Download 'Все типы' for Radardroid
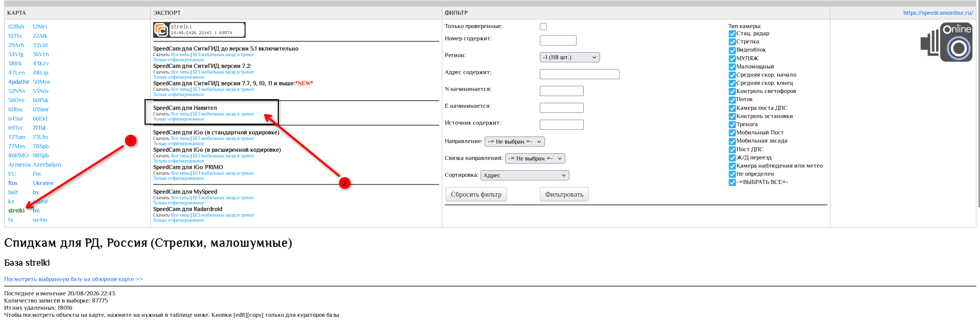The width and height of the screenshot is (980, 323). 180,215
